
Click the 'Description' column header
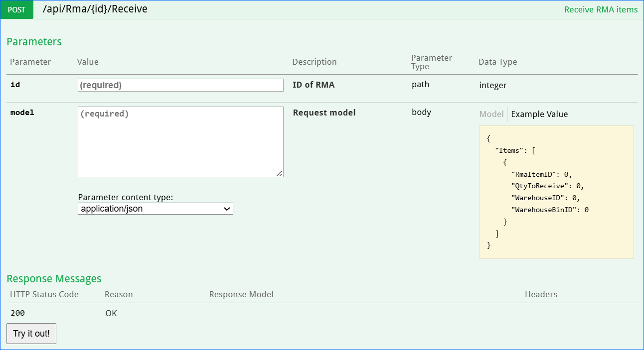coord(315,62)
